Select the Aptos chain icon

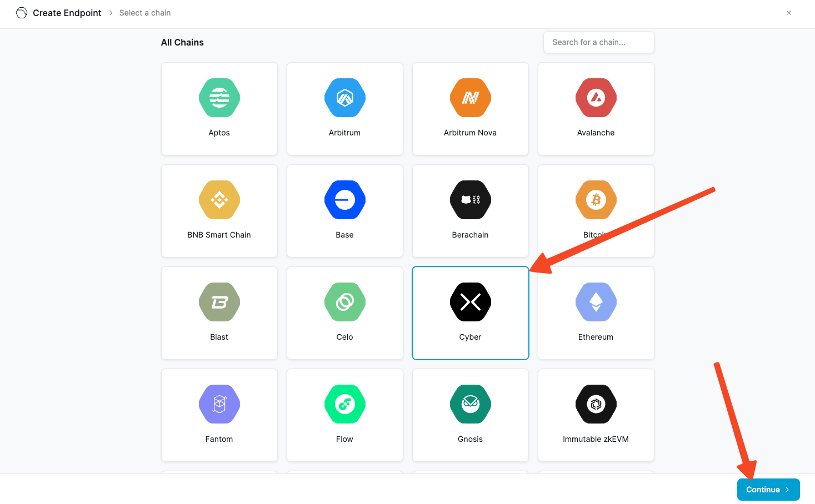(x=219, y=98)
